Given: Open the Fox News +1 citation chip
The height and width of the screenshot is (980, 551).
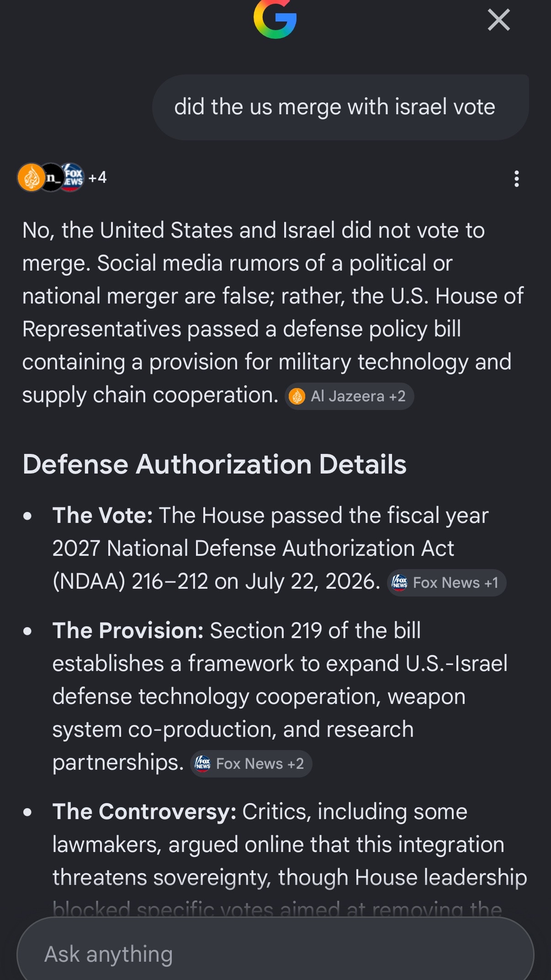Looking at the screenshot, I should 446,583.
